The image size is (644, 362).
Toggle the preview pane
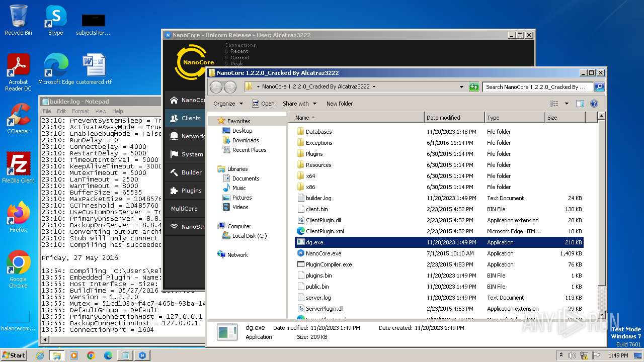coord(580,104)
